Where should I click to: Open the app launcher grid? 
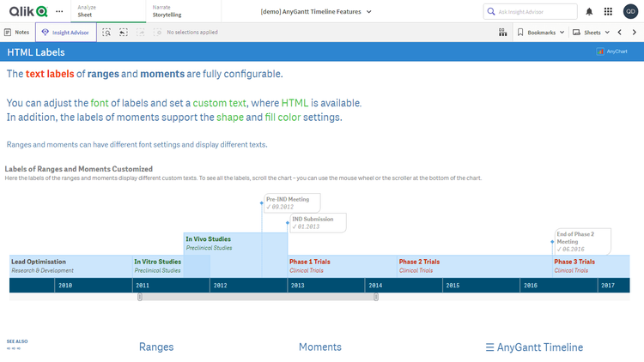tap(609, 11)
